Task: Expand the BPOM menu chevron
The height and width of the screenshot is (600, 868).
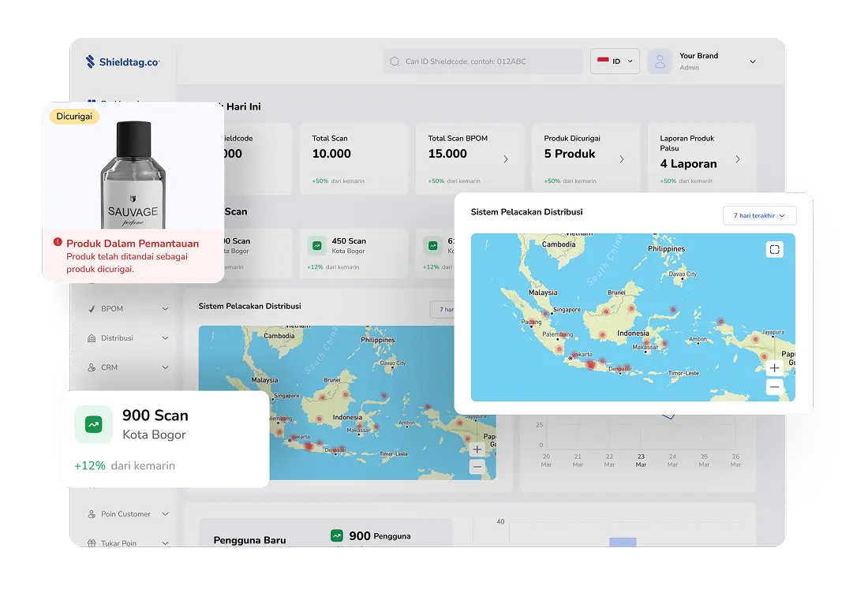Action: [165, 309]
